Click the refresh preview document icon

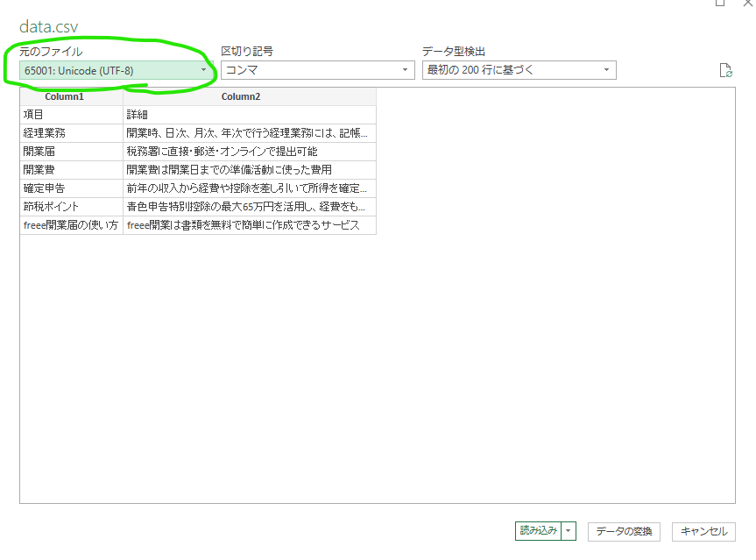[x=725, y=70]
